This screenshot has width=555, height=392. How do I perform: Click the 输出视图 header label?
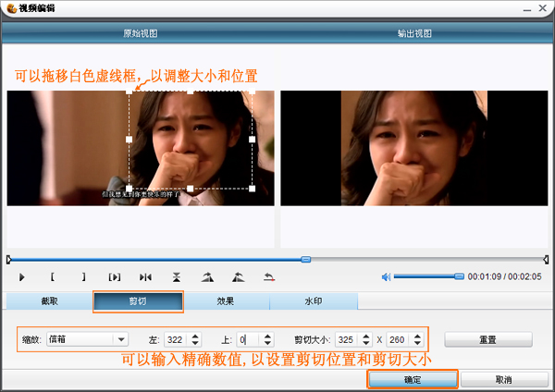[x=414, y=33]
